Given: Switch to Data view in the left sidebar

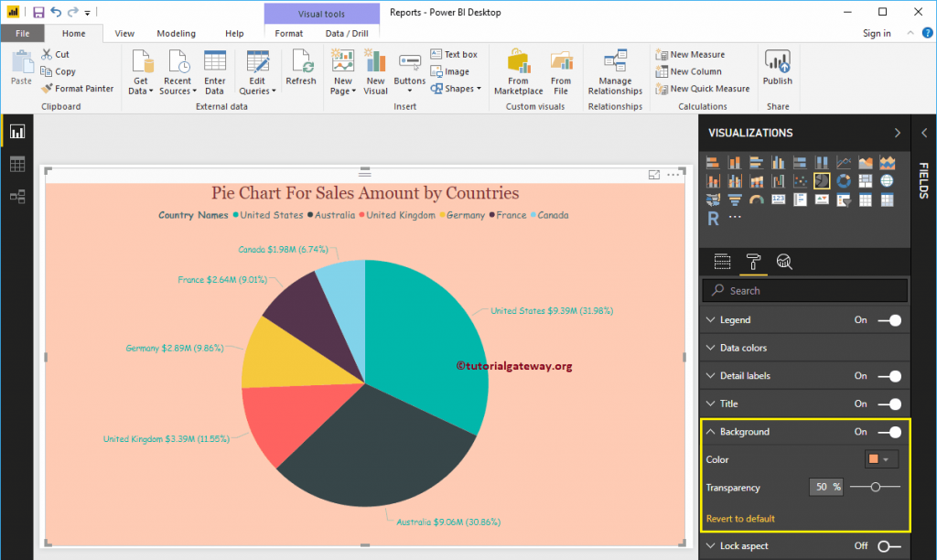Looking at the screenshot, I should [x=18, y=163].
